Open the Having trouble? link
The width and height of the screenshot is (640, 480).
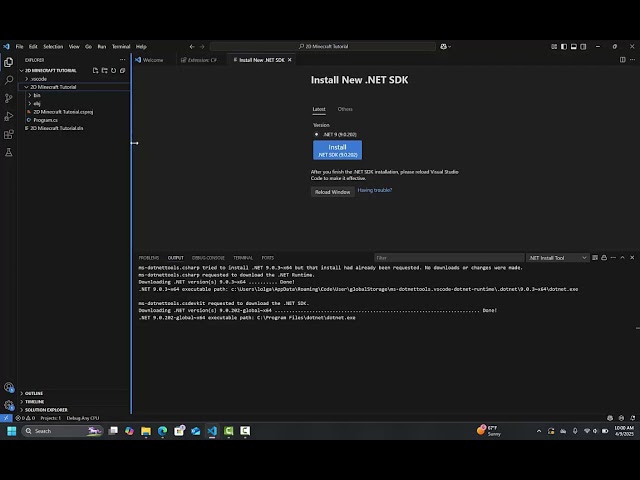pos(375,190)
